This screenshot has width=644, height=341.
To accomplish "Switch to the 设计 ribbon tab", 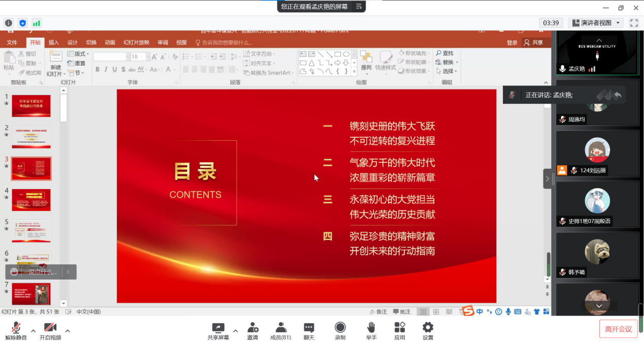I will click(73, 43).
